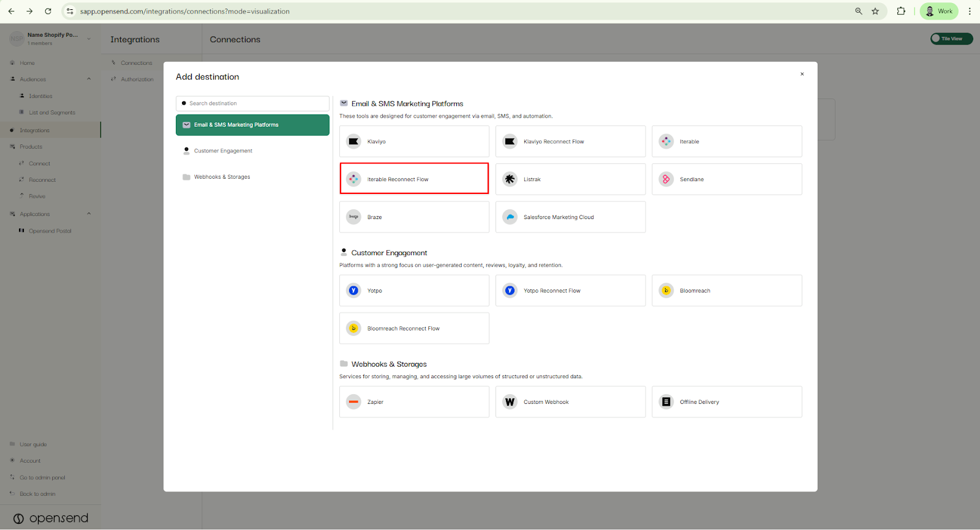
Task: Open the Offline Delivery destination
Action: click(x=726, y=402)
